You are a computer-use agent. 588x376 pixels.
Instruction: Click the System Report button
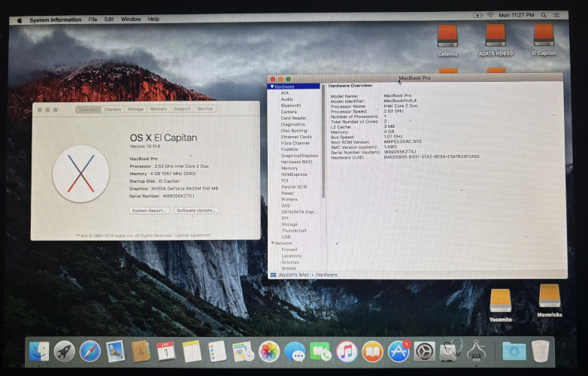coord(150,211)
